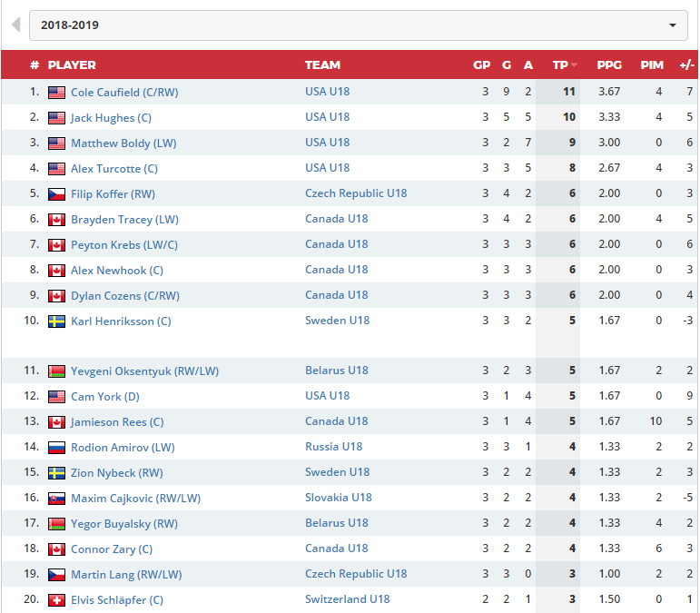This screenshot has width=700, height=613.
Task: Select Jamieson Rees PIM value 10
Action: point(656,421)
